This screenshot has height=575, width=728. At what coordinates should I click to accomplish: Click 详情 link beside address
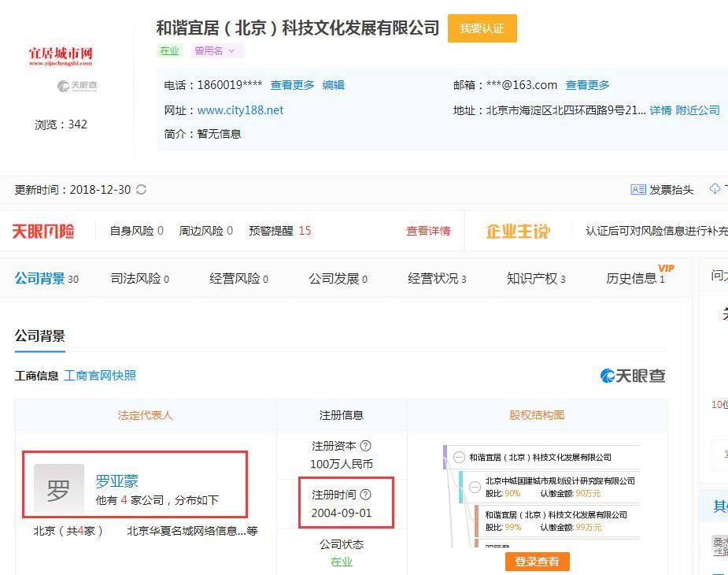point(660,110)
